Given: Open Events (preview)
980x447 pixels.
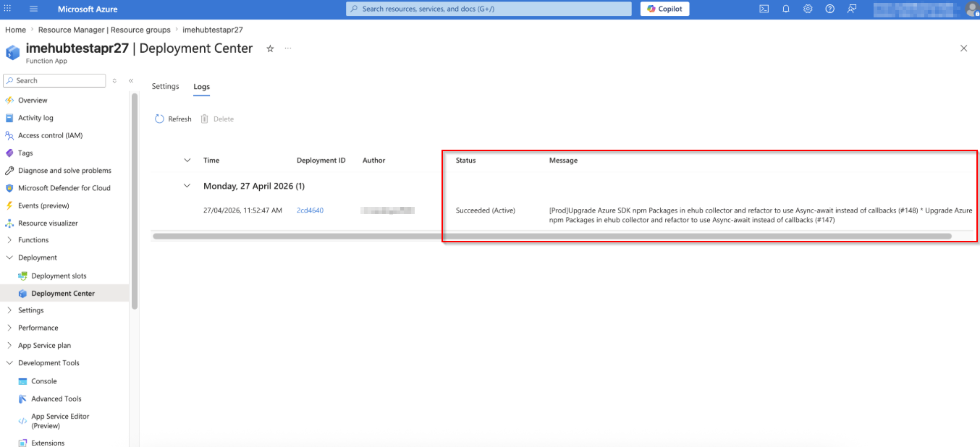Looking at the screenshot, I should click(43, 205).
